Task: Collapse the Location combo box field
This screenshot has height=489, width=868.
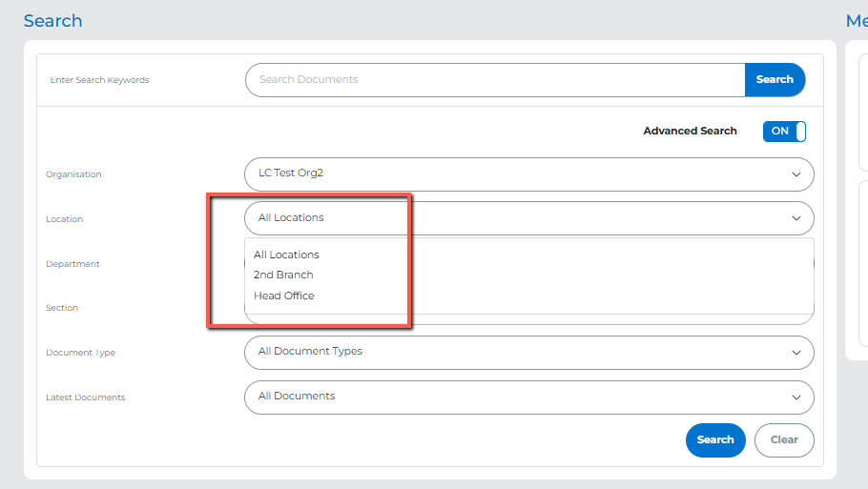Action: pyautogui.click(x=515, y=218)
